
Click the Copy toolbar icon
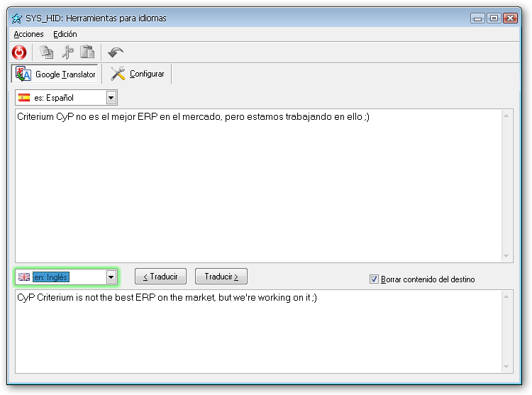(x=47, y=52)
